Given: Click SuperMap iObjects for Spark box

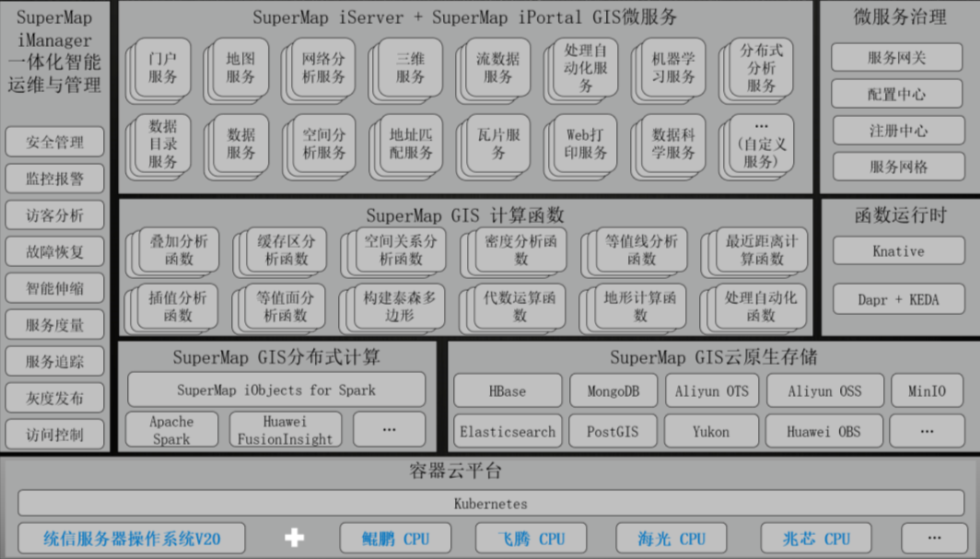Looking at the screenshot, I should point(276,390).
